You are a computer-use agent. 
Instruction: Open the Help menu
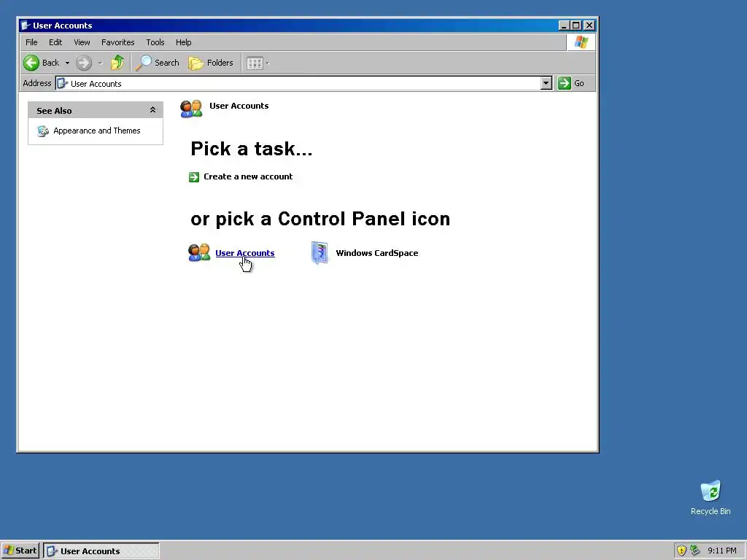point(183,42)
